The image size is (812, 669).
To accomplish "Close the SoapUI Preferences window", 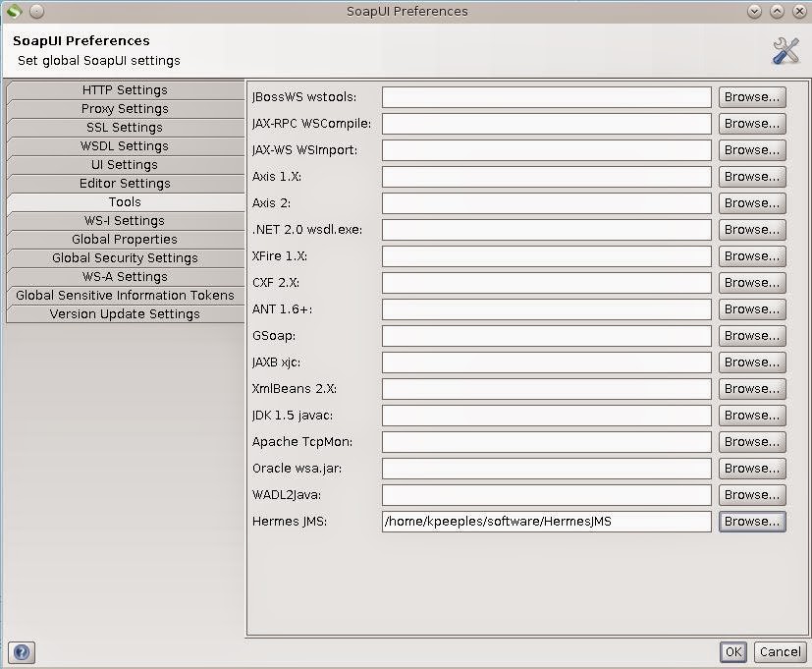I will (x=799, y=12).
